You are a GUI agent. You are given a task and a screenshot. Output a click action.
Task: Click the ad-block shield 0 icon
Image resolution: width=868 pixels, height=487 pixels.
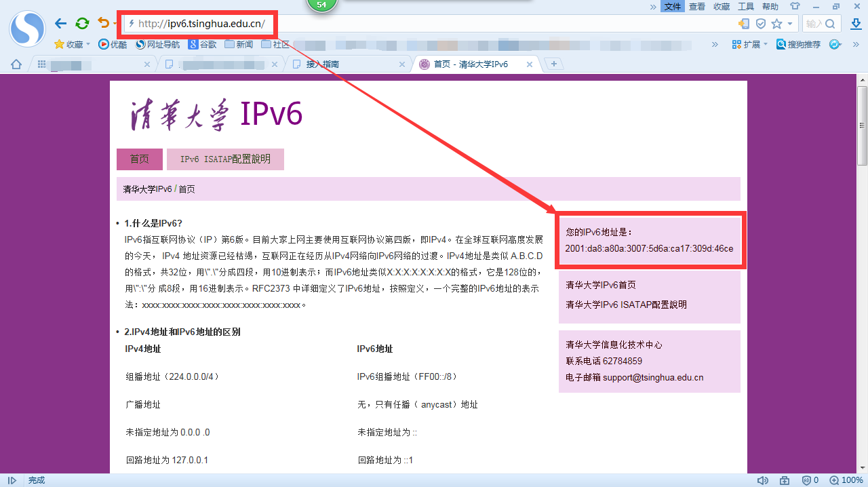pos(810,480)
